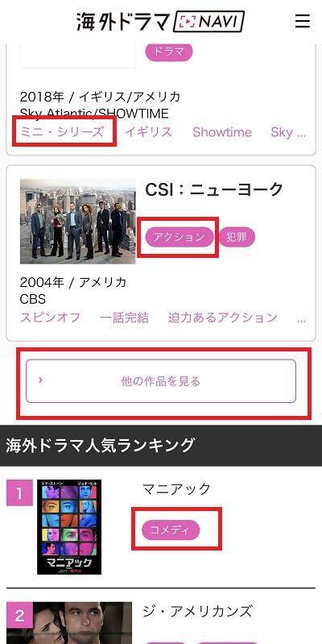Open the マニアック poster thumbnail

click(x=69, y=527)
